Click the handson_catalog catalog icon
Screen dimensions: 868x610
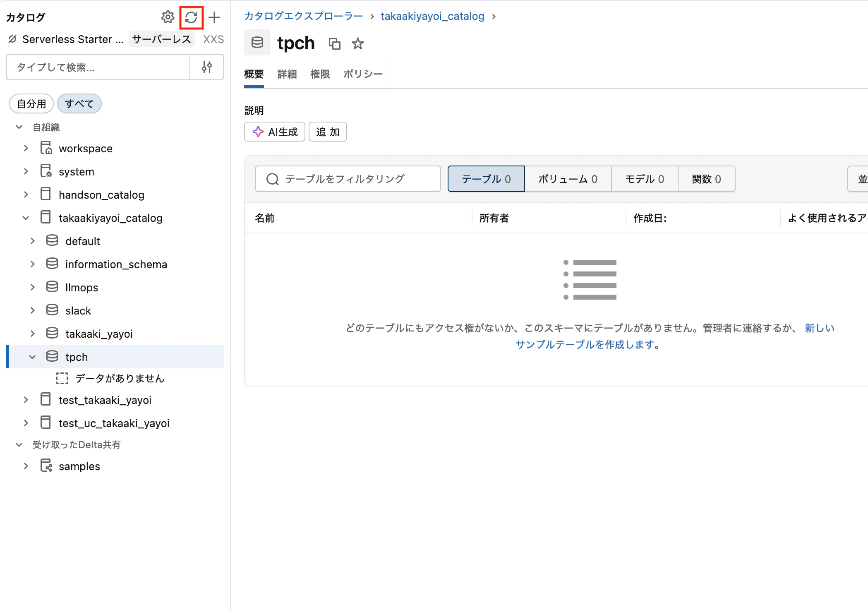coord(46,194)
